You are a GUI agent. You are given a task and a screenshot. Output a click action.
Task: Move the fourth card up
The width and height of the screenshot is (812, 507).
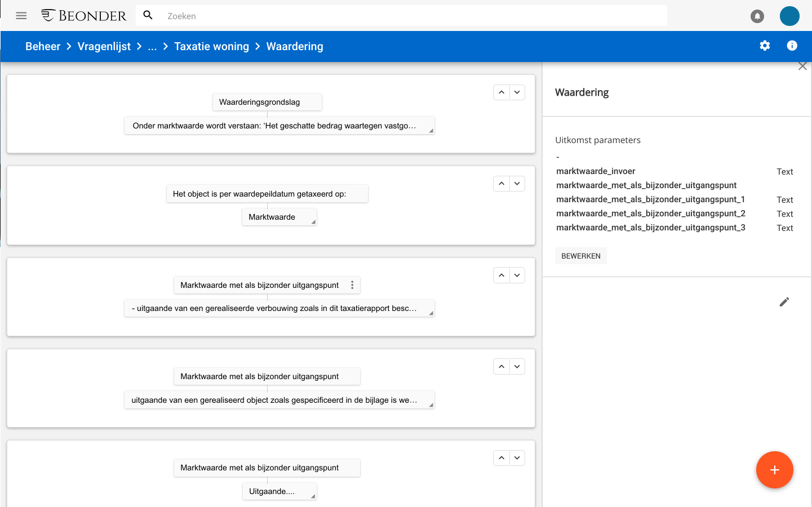tap(502, 366)
